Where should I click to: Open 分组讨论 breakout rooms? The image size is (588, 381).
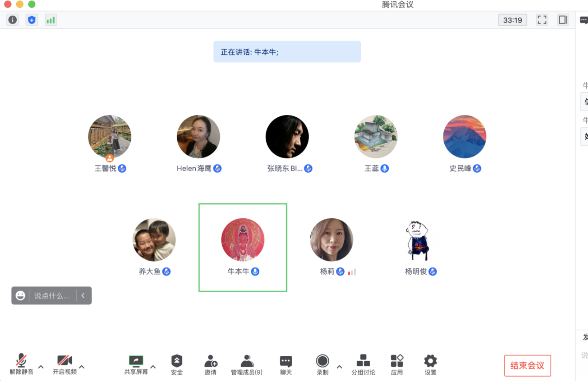(363, 365)
